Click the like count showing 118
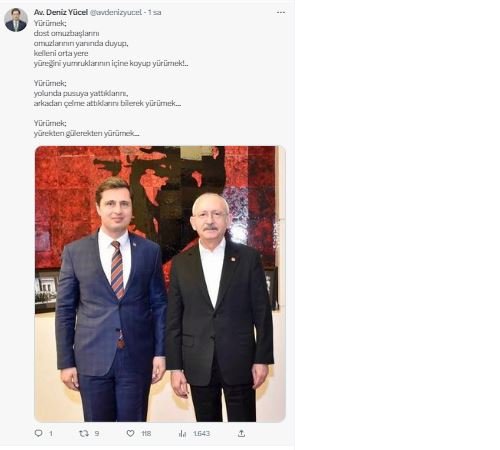This screenshot has width=500, height=450. [146, 433]
